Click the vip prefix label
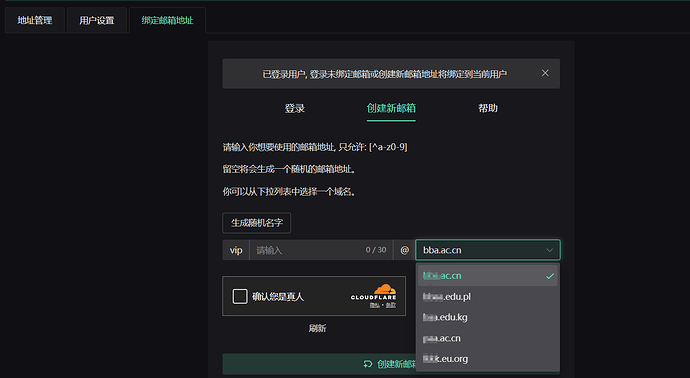The image size is (690, 378). coord(236,250)
